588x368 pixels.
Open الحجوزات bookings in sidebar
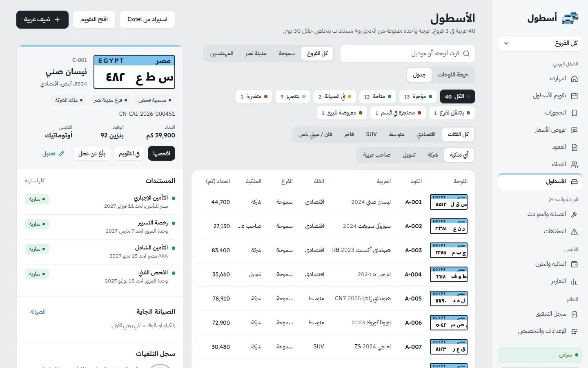[x=540, y=113]
